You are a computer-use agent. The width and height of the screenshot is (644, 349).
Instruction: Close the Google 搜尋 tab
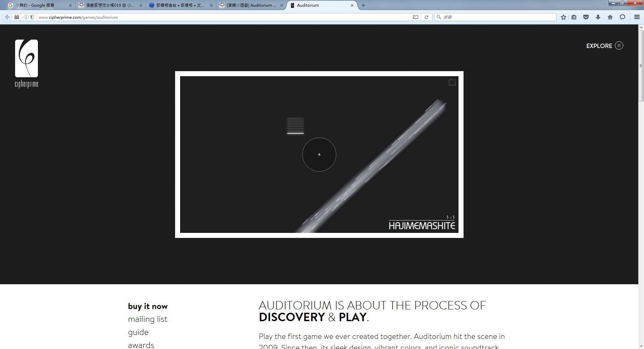[70, 5]
